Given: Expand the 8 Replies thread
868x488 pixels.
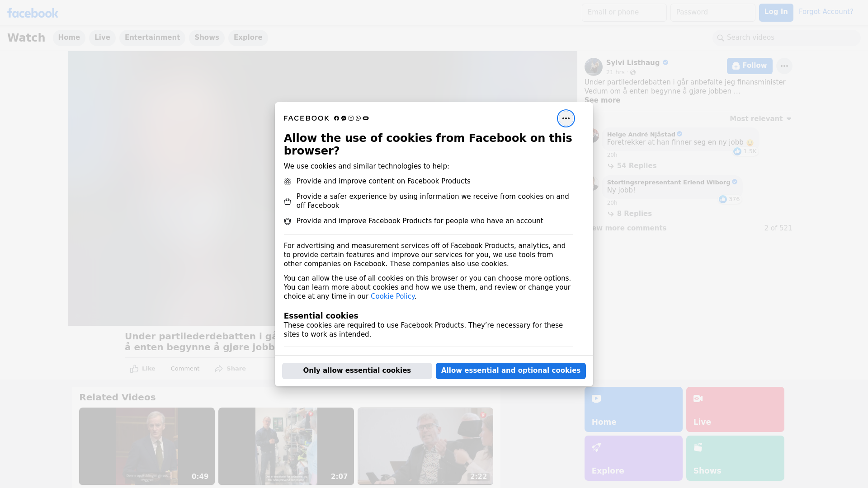Looking at the screenshot, I should click(630, 214).
